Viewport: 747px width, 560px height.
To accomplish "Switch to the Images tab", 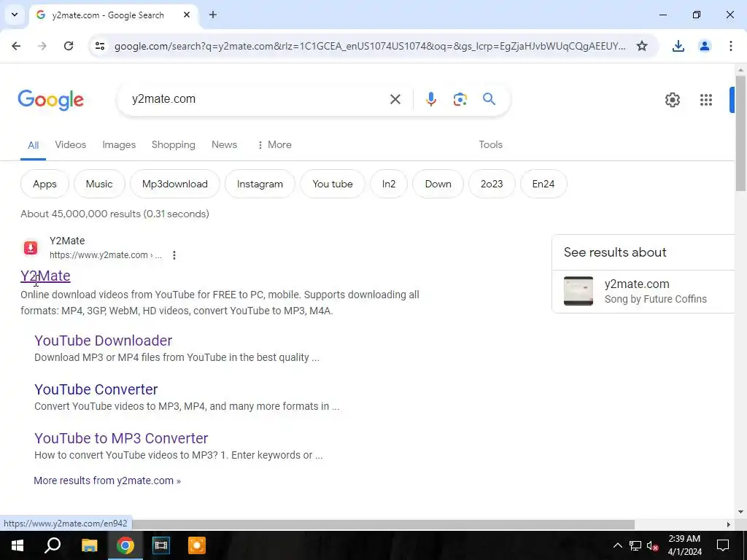I will pyautogui.click(x=119, y=145).
